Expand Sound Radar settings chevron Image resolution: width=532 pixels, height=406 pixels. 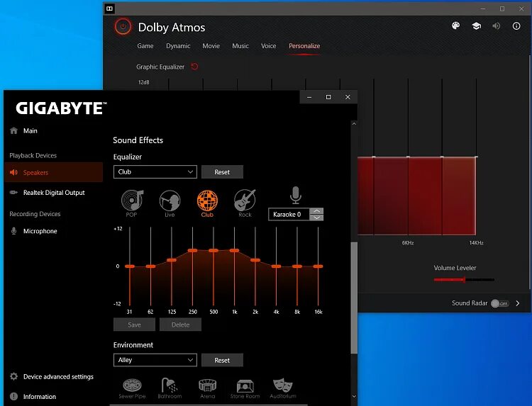[518, 303]
